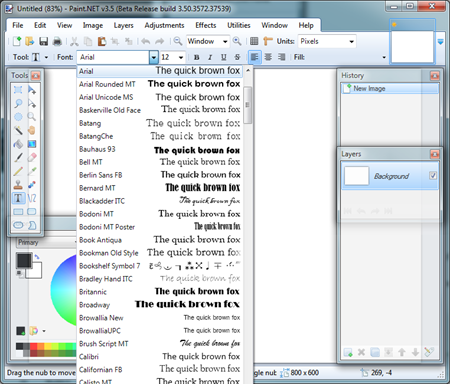This screenshot has height=384, width=450.
Task: Open the Units Pixels dropdown
Action: (x=351, y=41)
